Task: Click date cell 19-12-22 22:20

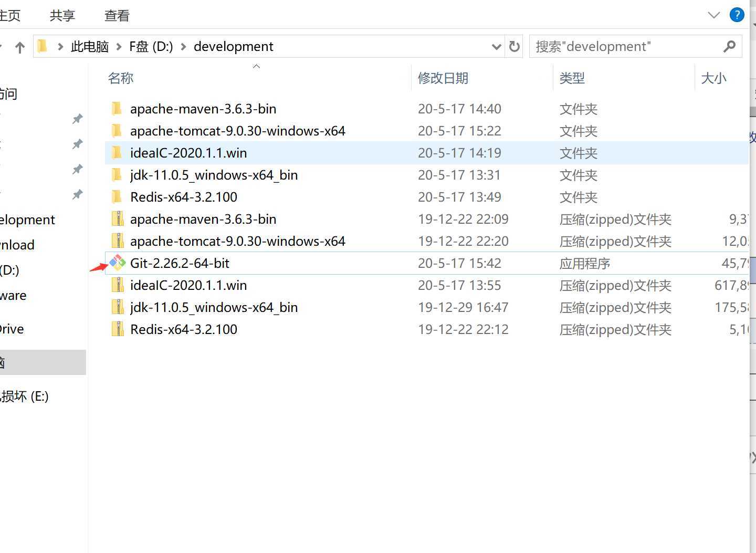Action: click(x=463, y=241)
